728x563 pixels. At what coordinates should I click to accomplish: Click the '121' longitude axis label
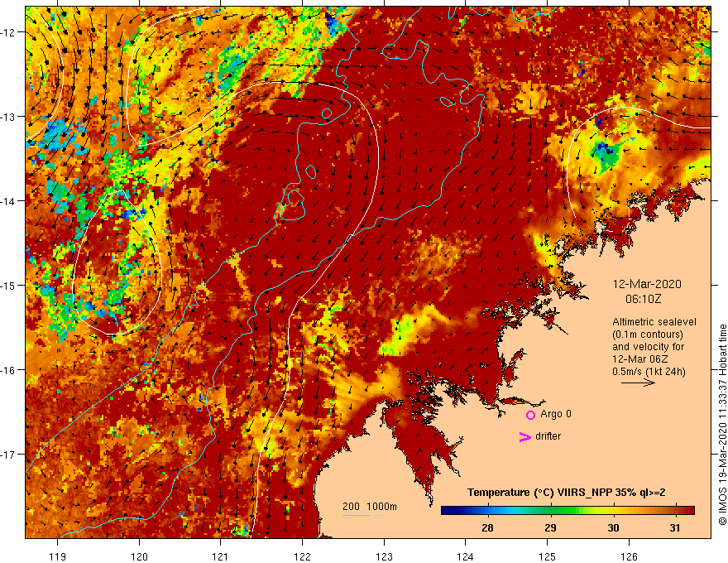(x=221, y=556)
